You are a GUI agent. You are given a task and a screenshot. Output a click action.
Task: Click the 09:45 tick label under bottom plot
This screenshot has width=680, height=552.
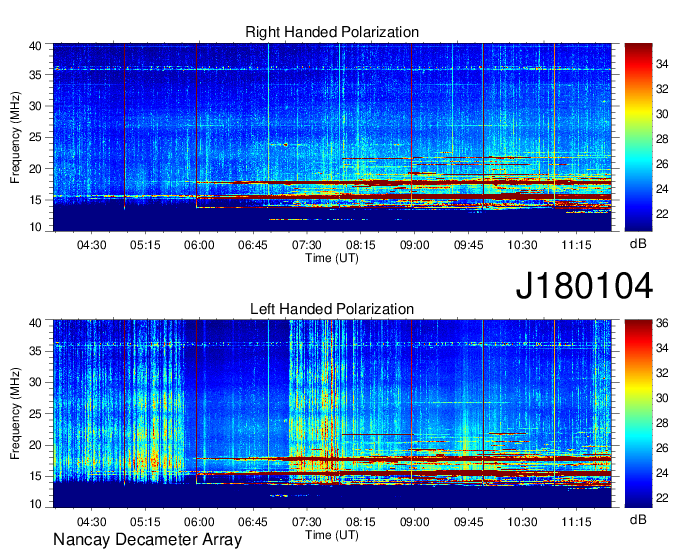click(468, 522)
